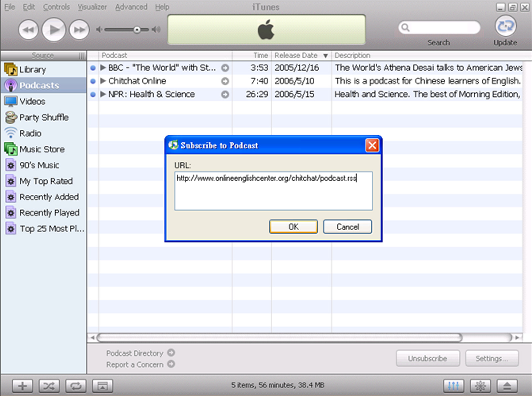Select Podcasts in the Source list
Image resolution: width=532 pixels, height=396 pixels.
(43, 85)
